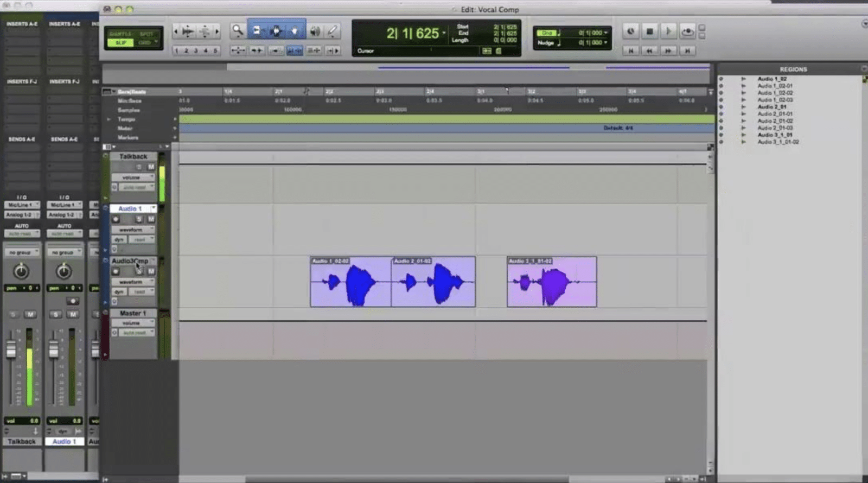The height and width of the screenshot is (483, 868).
Task: Mute Talkback channel in the mixer
Action: click(x=30, y=314)
